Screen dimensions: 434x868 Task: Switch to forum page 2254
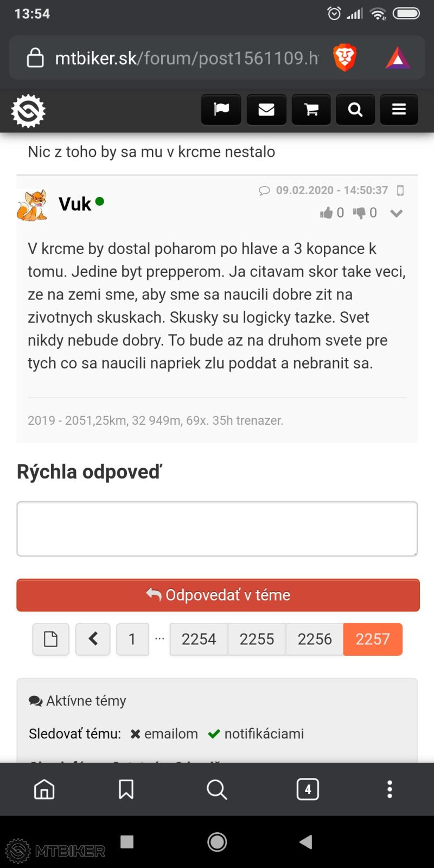pos(199,639)
